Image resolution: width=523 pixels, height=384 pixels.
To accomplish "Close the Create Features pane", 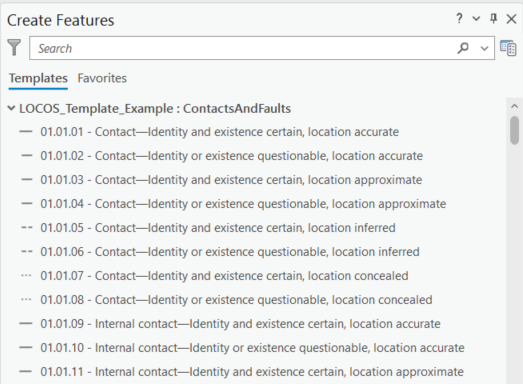I will (511, 19).
